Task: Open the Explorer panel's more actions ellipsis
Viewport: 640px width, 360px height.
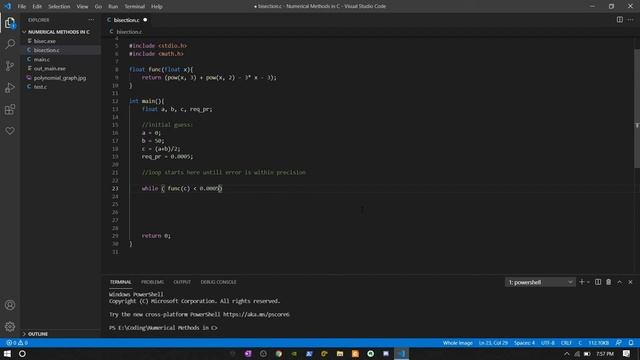Action: 91,20
